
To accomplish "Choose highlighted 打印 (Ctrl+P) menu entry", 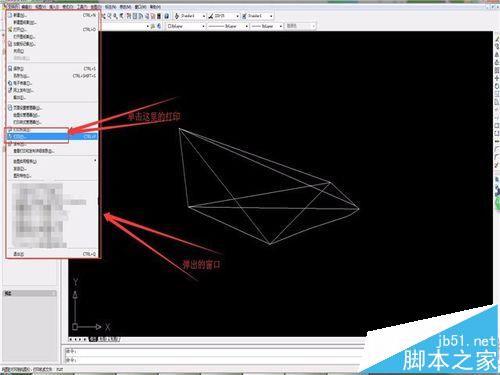I will tap(52, 136).
